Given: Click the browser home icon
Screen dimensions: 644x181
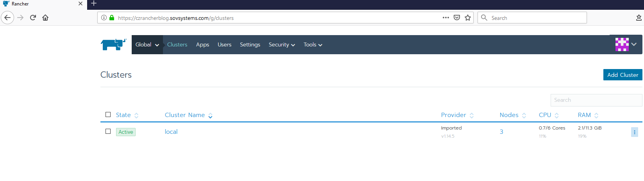Looking at the screenshot, I should click(45, 18).
